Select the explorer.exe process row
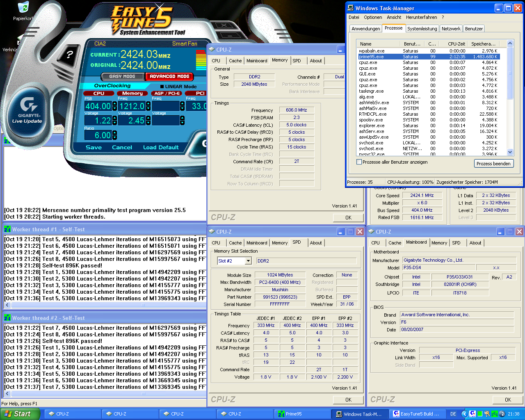 [429, 126]
